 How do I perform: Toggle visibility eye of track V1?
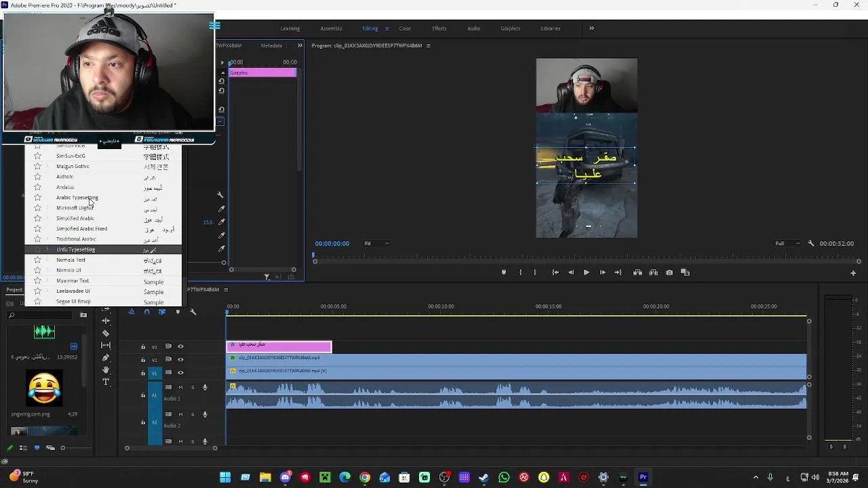click(x=180, y=372)
